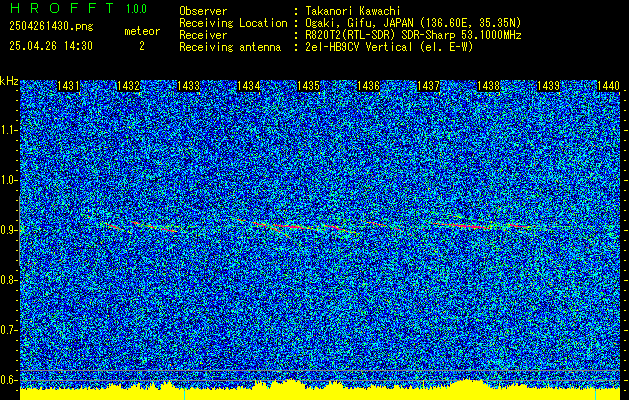Click the timestamp 25.04.26 14:30
Screen dimensions: 629x400
click(x=51, y=46)
